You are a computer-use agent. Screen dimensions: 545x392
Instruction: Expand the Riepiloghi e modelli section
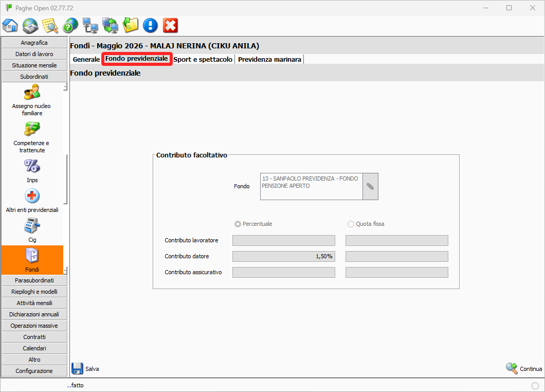coord(34,292)
